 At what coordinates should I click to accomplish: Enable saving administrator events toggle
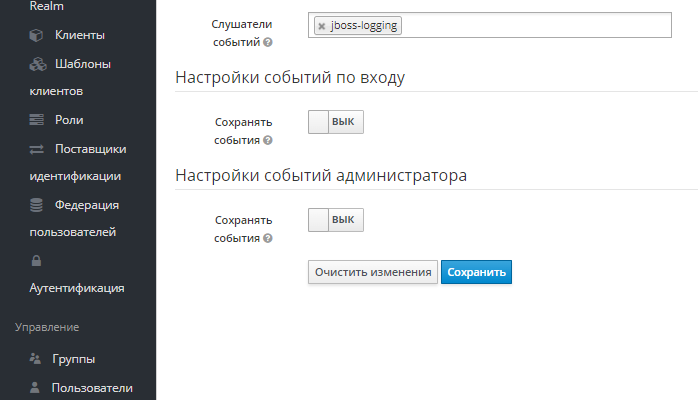click(x=335, y=220)
